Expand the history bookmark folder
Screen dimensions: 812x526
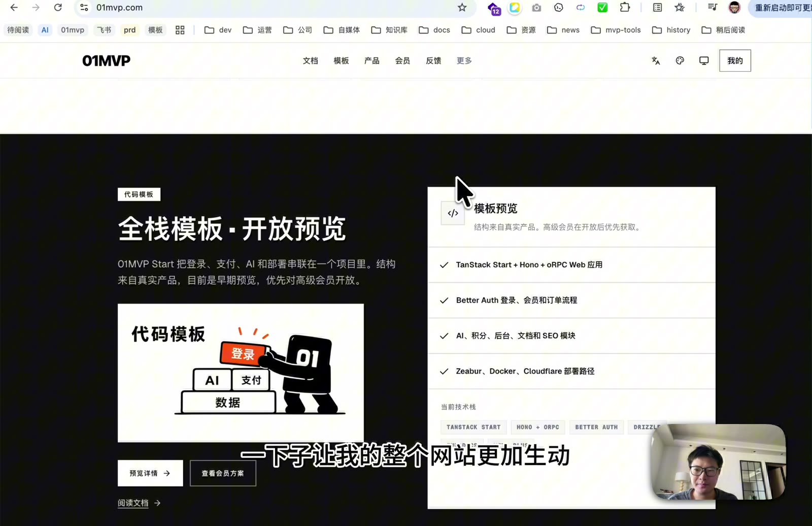(x=671, y=30)
